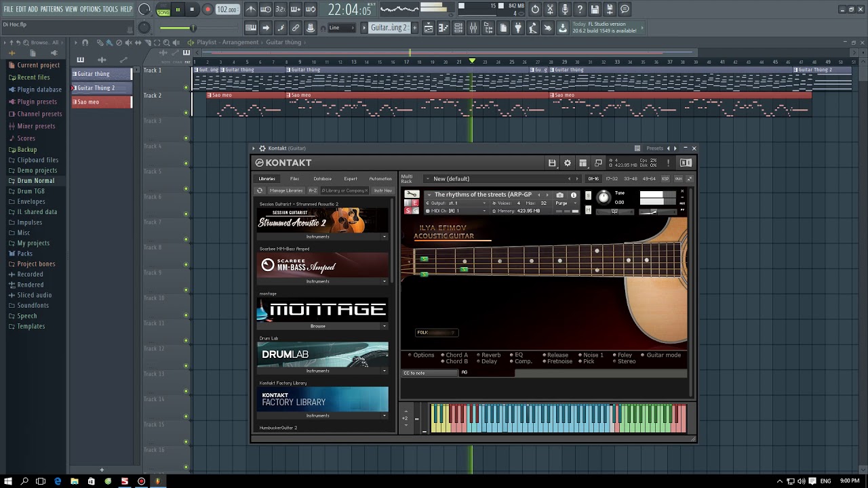Open the Line snap selector dropdown
Screen dimensions: 868x488
[x=342, y=28]
